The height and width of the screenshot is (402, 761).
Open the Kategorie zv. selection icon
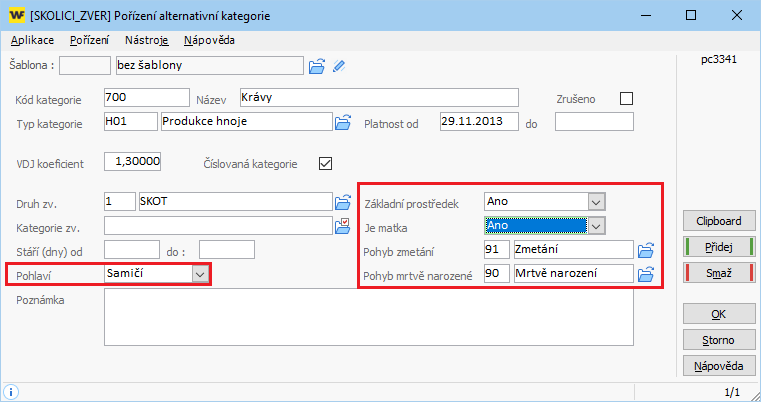pyautogui.click(x=343, y=225)
